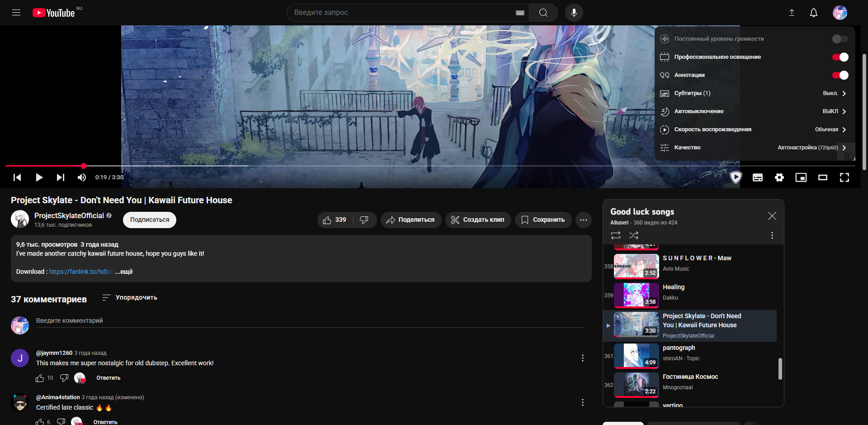Viewport: 868px width, 425px height.
Task: Dislike the @jaymm1260 comment
Action: pos(64,378)
